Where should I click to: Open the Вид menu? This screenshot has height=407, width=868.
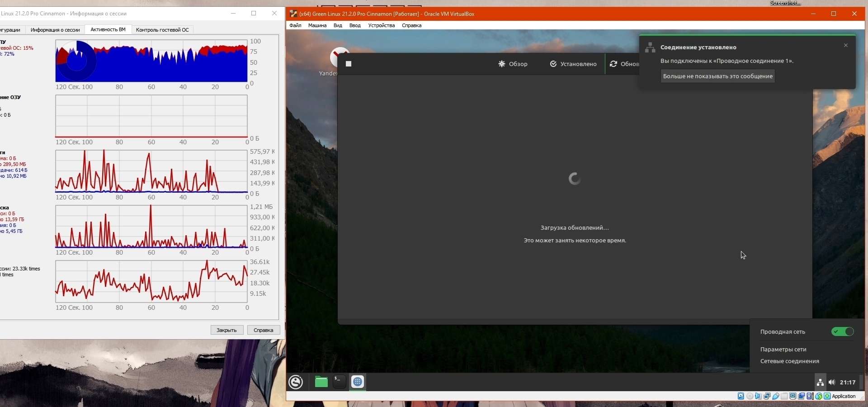[338, 25]
